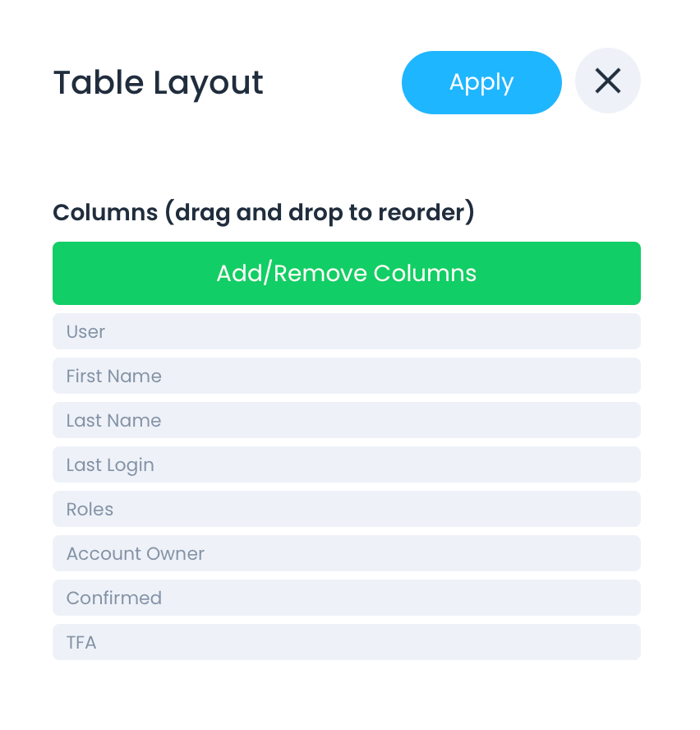This screenshot has width=700, height=730.
Task: Click the Table Layout heading
Action: coord(158,82)
